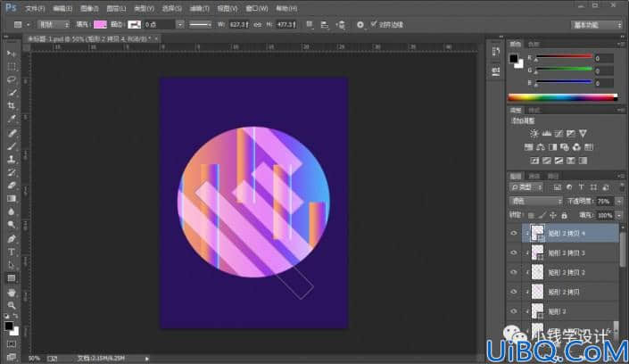This screenshot has height=364, width=629.
Task: Open the 窗口(W) menu
Action: [257, 8]
